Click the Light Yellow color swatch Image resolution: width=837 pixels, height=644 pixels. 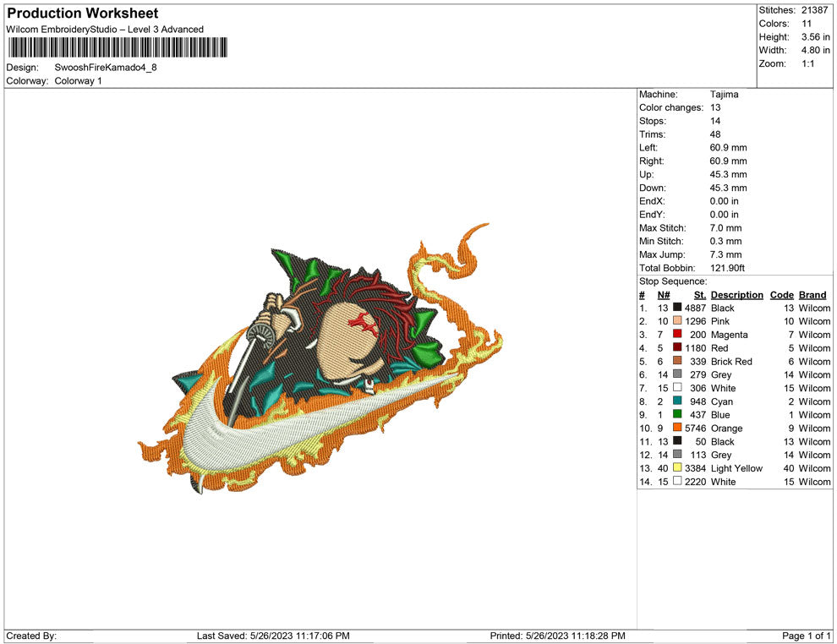point(677,467)
